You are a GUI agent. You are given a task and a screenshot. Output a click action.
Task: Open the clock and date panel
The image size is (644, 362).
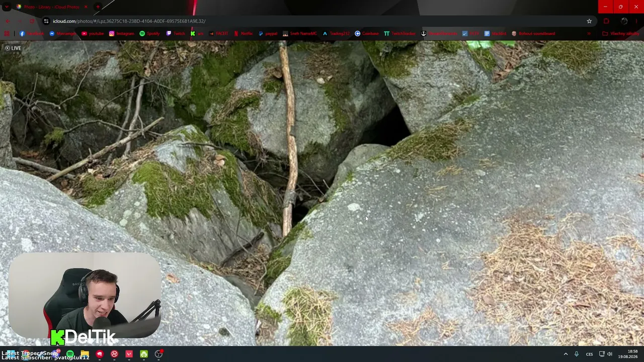pyautogui.click(x=628, y=354)
